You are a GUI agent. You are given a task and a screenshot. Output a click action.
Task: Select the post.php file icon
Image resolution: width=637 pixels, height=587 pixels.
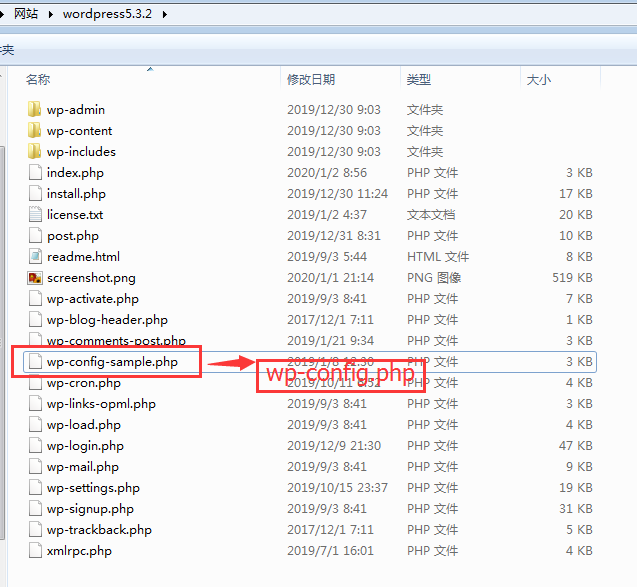pyautogui.click(x=35, y=236)
